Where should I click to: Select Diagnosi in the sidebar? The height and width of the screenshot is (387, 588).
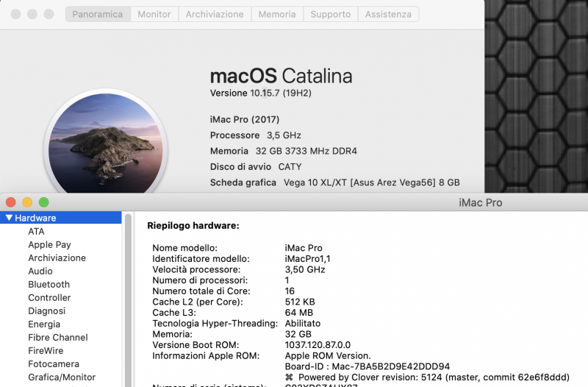tap(47, 310)
